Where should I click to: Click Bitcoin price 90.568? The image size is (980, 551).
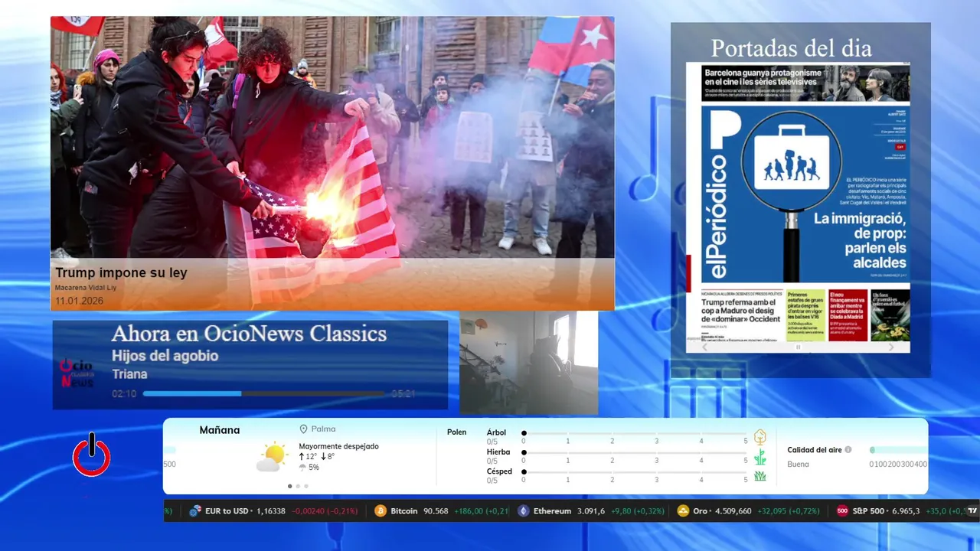[x=436, y=510]
